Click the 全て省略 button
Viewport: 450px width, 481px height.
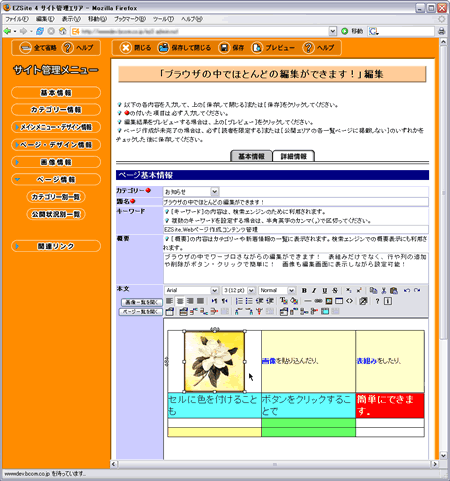37,48
